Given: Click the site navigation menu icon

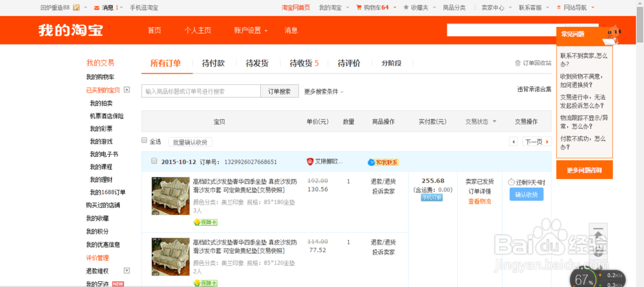Looking at the screenshot, I should pyautogui.click(x=558, y=7).
